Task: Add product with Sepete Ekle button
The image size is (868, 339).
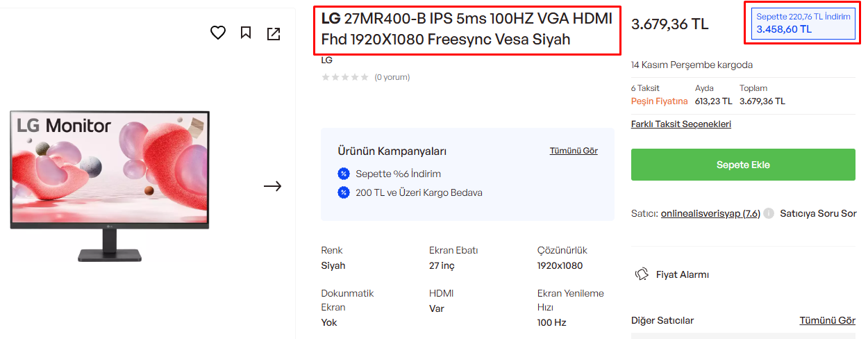Action: [743, 165]
